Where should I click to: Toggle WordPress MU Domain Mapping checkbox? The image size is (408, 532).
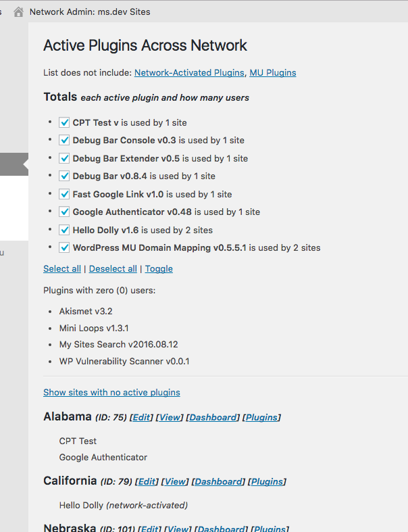(64, 247)
